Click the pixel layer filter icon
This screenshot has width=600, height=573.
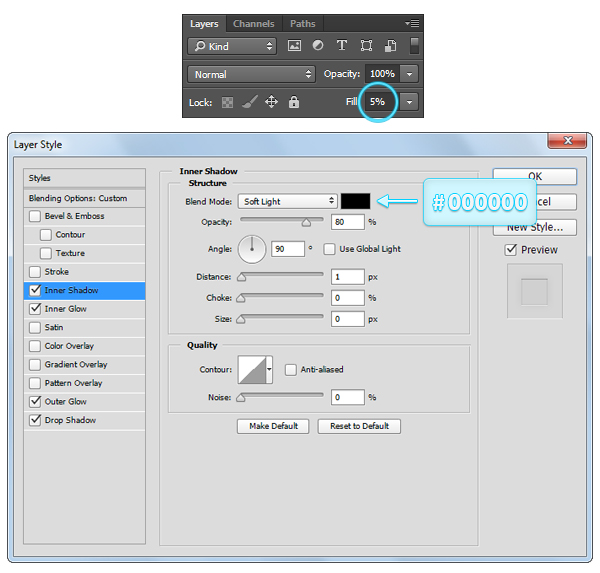tap(295, 46)
